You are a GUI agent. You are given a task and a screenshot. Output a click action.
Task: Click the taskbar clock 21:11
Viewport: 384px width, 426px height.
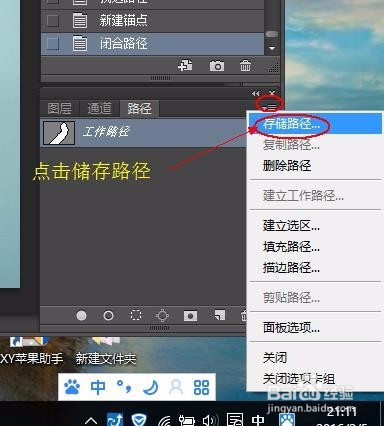[x=342, y=412]
